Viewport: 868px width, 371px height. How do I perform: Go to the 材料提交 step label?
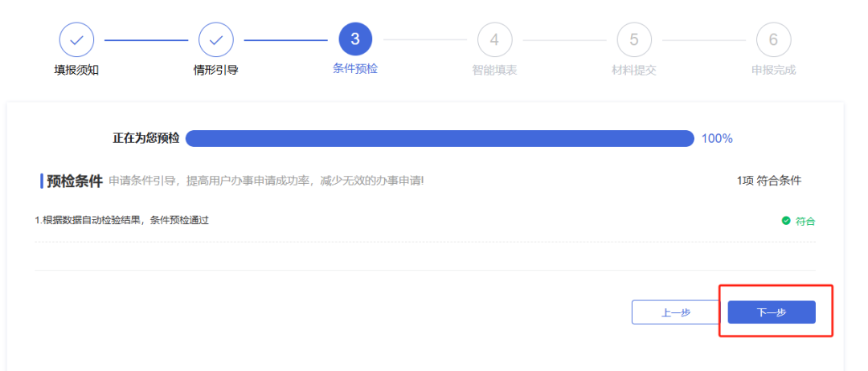click(x=634, y=70)
